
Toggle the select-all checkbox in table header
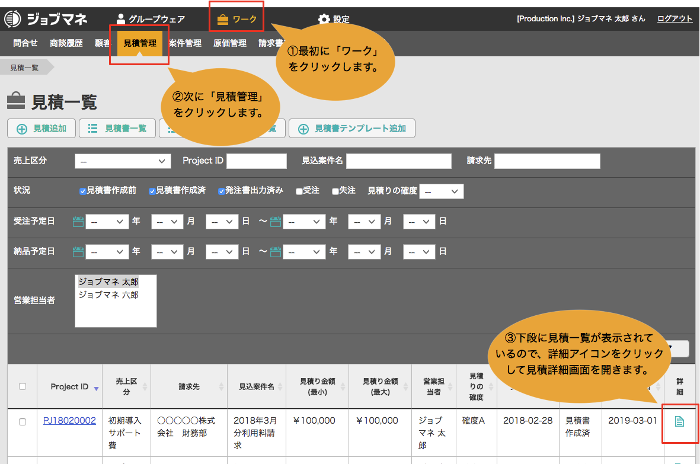(23, 386)
